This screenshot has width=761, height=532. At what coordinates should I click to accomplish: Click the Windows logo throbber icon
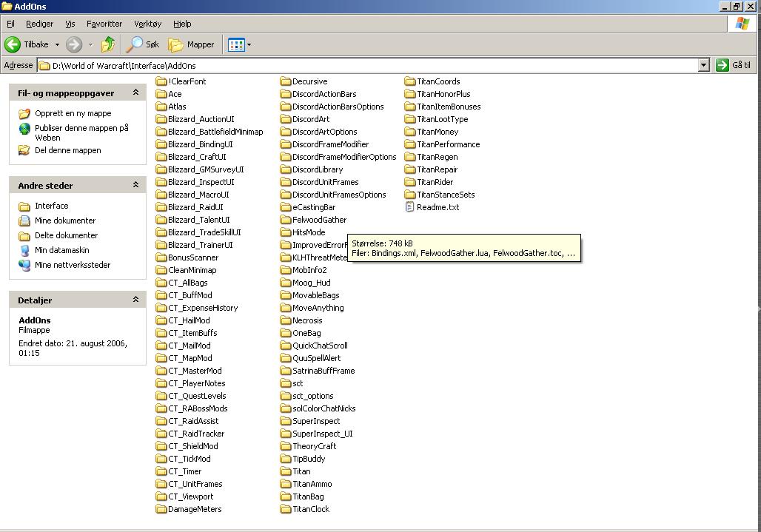[742, 23]
